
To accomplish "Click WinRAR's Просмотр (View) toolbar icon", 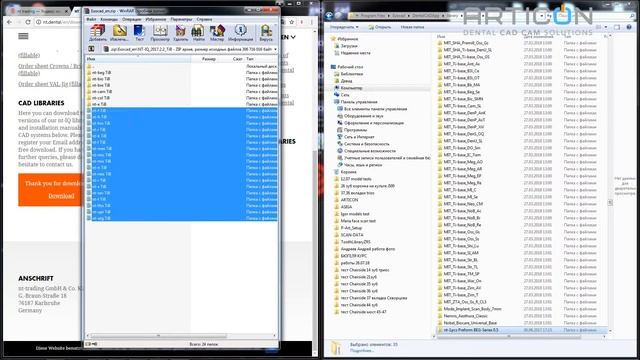I will point(160,33).
